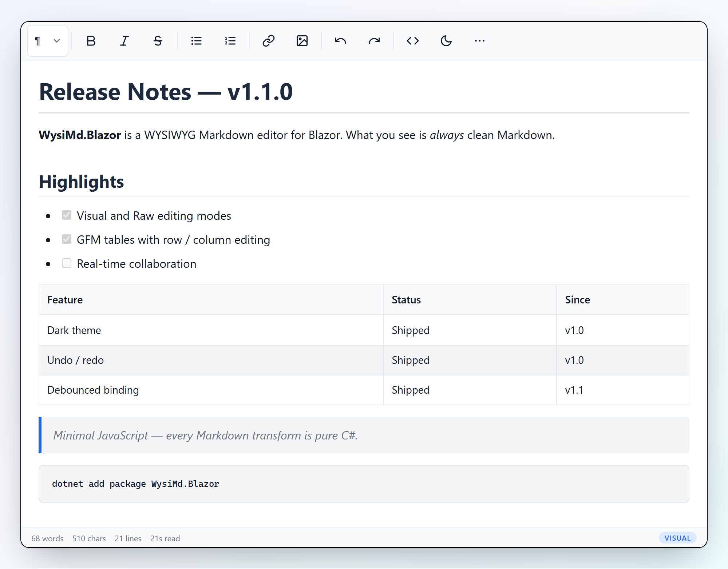The height and width of the screenshot is (569, 728).
Task: Click the Highlights heading
Action: 82,182
